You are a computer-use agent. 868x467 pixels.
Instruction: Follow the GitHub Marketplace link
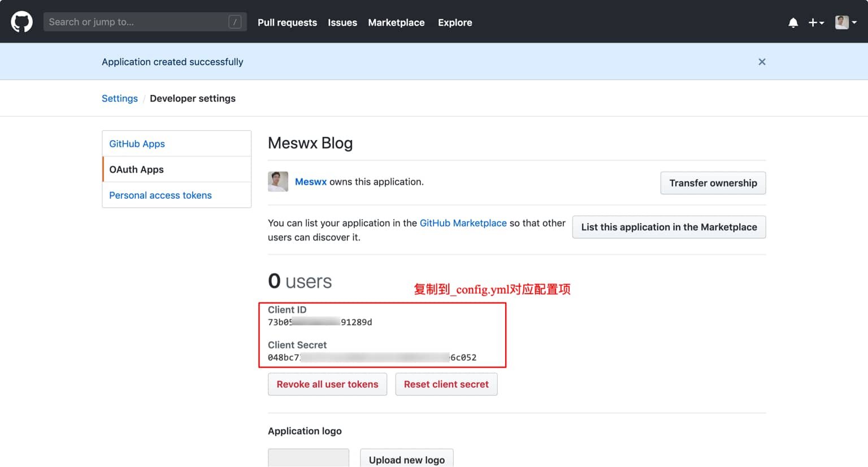[463, 223]
